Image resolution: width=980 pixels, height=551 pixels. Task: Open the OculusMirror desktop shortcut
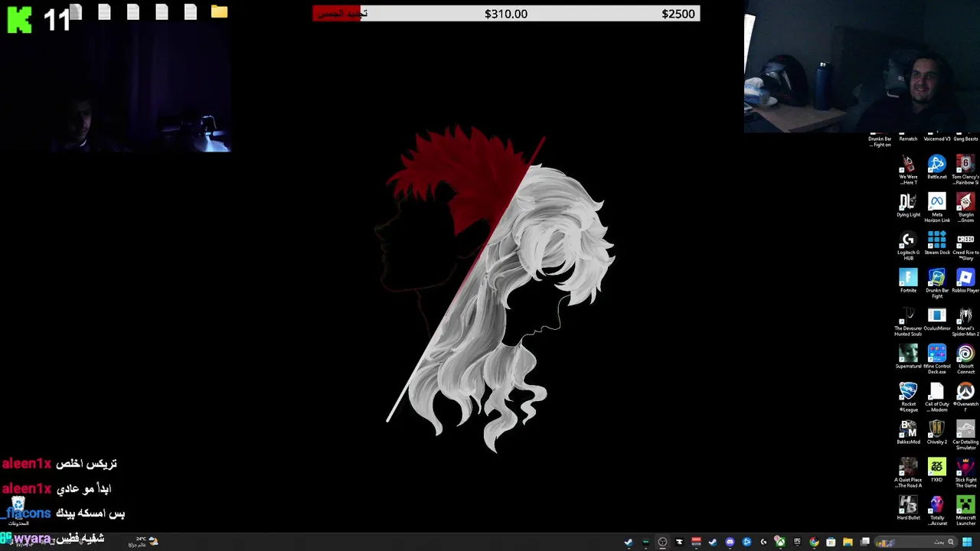click(936, 319)
